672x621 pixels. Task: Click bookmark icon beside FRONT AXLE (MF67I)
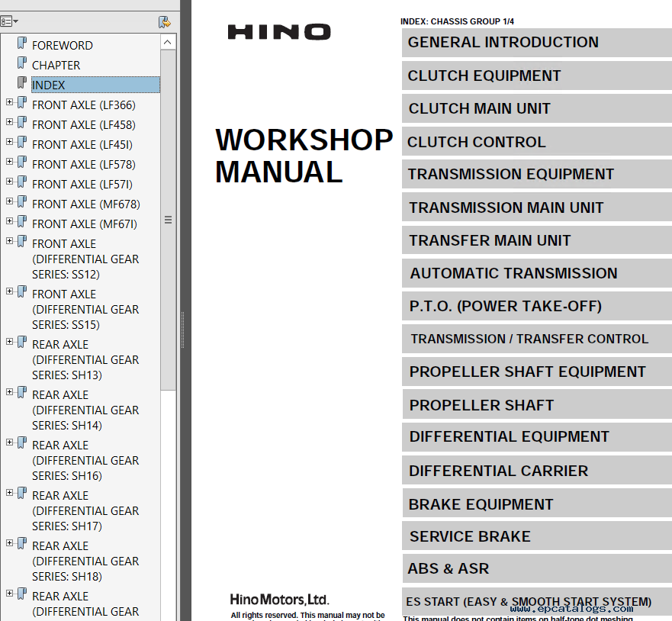pos(22,221)
